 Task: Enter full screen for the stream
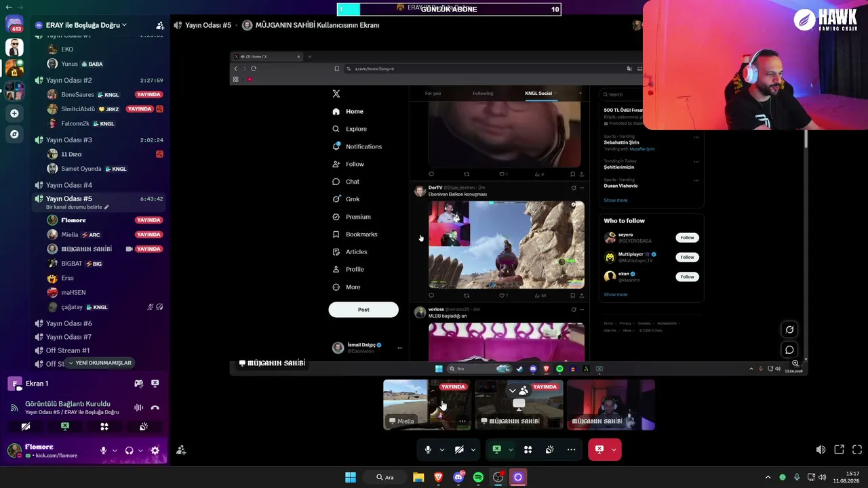pos(857,449)
